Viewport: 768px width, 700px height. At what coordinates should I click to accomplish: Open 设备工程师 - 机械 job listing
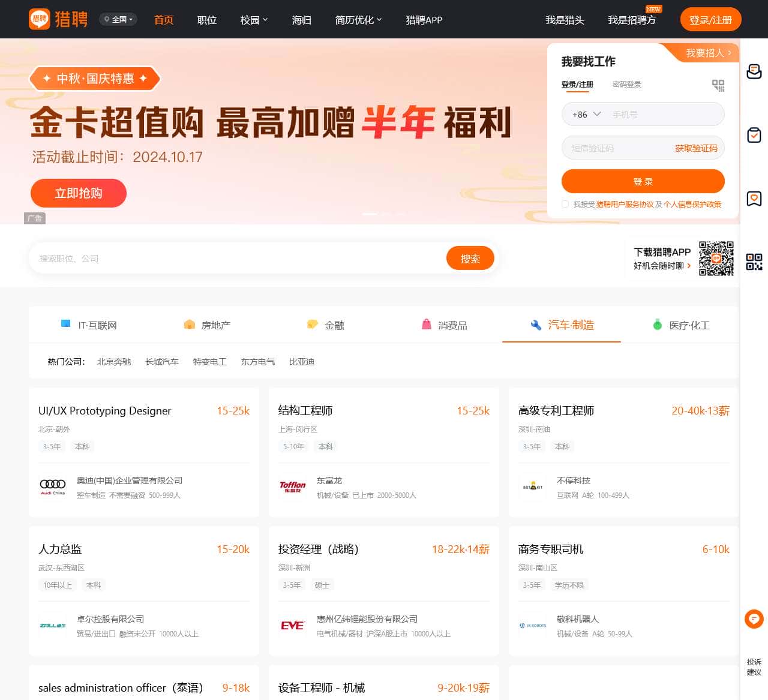322,688
